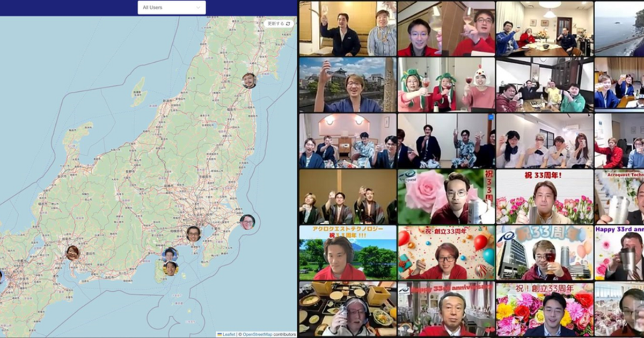
Task: Open the All Users selector to change filtering
Action: coord(171,8)
